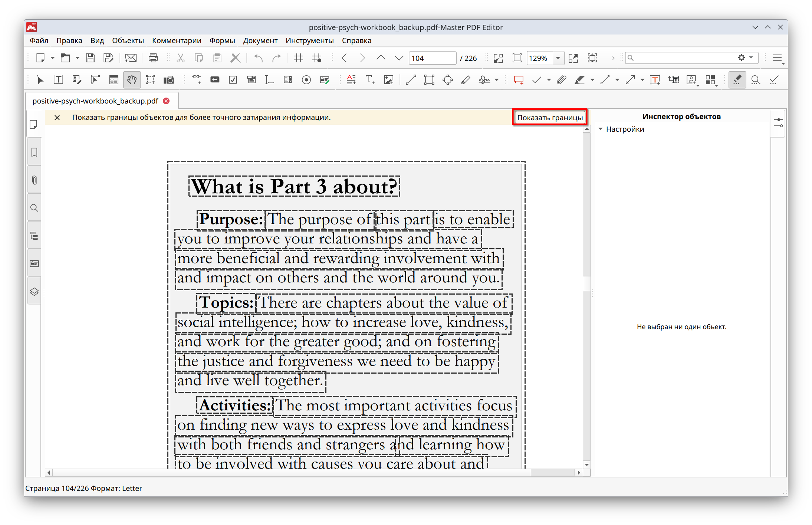Screen dimensions: 812x525
Task: Open the Комментарии menu
Action: (x=177, y=40)
